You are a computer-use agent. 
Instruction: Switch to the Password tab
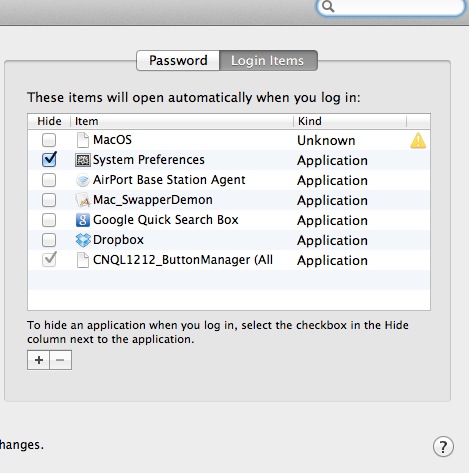(x=178, y=61)
